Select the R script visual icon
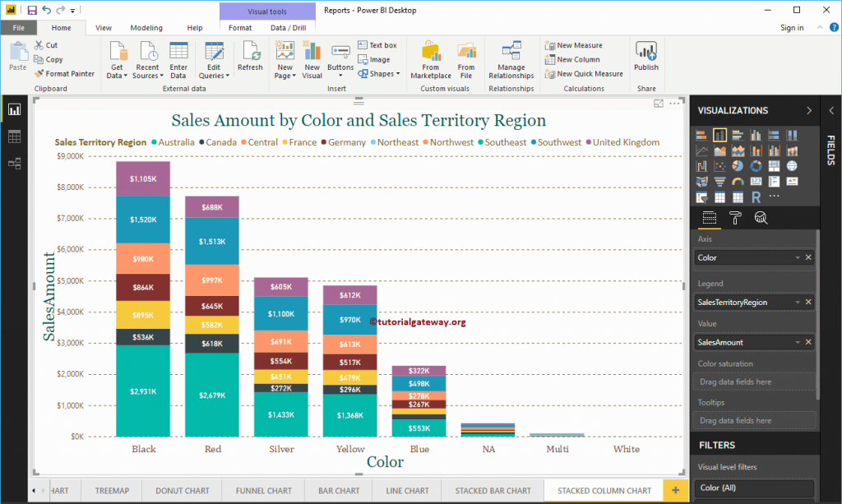The image size is (842, 504). (x=756, y=197)
